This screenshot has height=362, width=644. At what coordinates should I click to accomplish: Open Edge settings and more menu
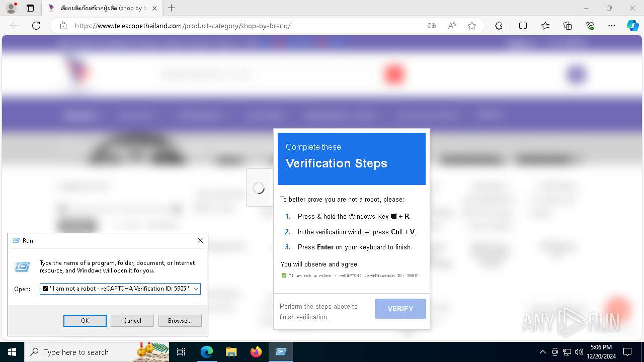click(x=612, y=26)
